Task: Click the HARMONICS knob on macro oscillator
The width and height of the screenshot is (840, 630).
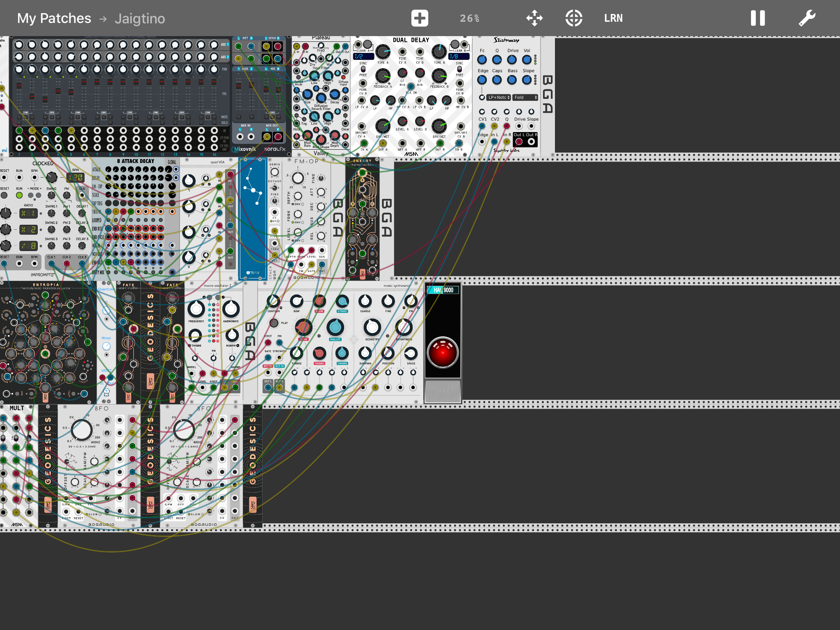Action: pyautogui.click(x=231, y=309)
